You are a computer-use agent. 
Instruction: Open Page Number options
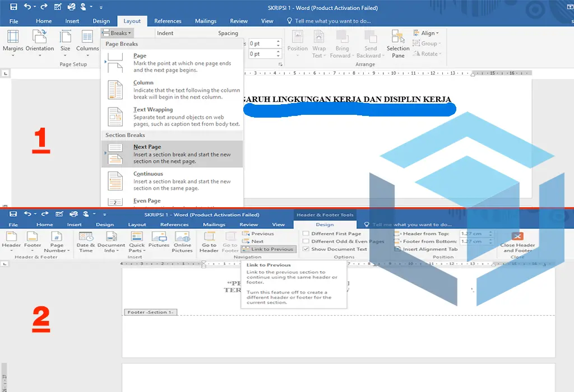click(57, 241)
